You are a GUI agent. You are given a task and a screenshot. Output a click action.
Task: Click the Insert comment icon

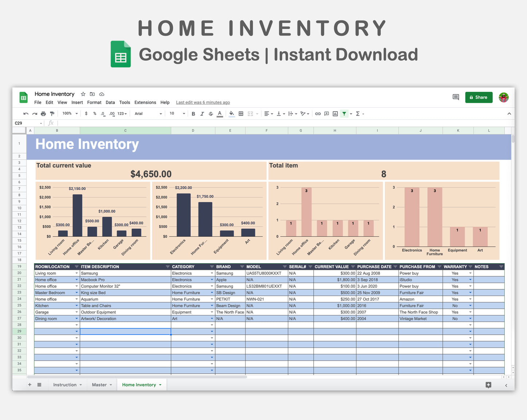coord(326,113)
